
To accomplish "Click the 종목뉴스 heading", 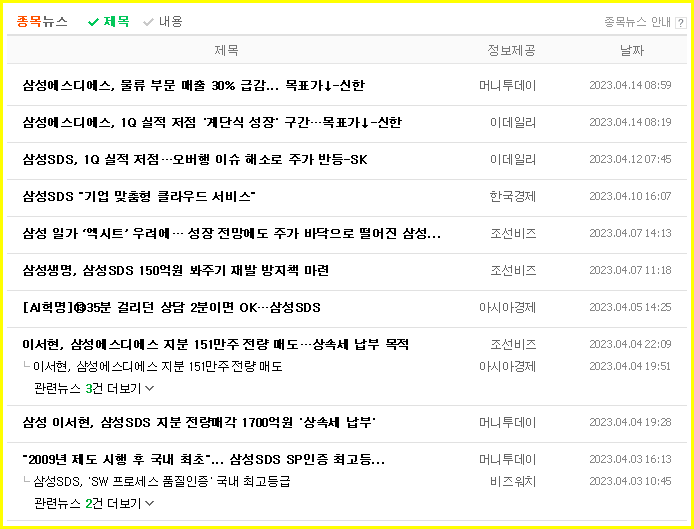I will 42,21.
